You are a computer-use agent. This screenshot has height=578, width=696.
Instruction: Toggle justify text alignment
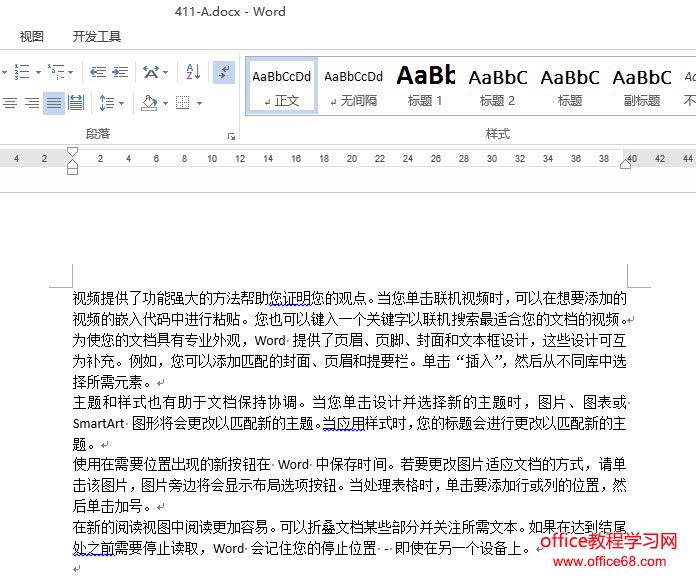53,103
